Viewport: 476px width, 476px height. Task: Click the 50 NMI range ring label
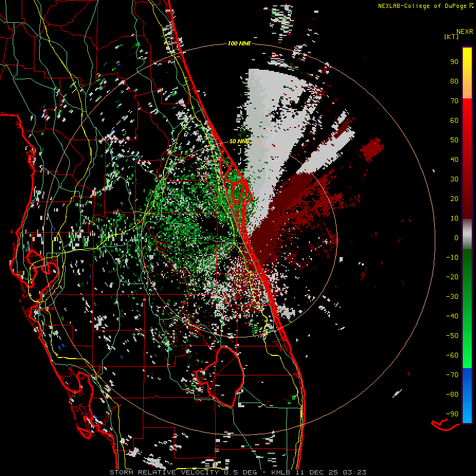(x=239, y=141)
